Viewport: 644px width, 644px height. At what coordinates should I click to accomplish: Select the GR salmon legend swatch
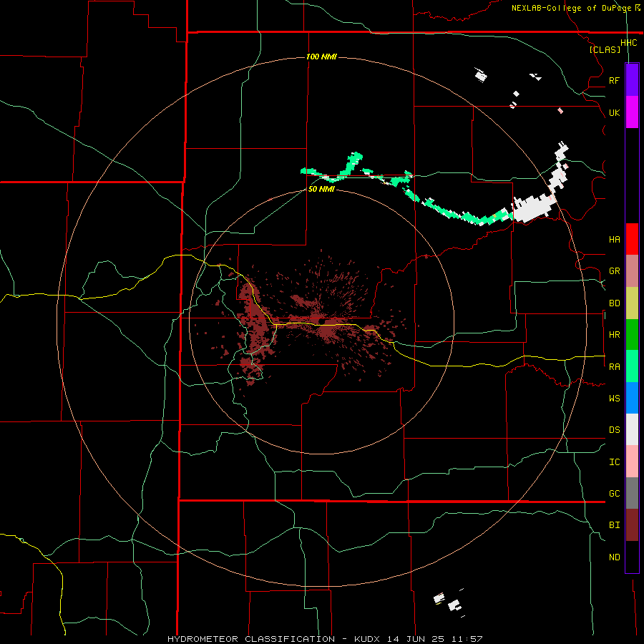632,271
